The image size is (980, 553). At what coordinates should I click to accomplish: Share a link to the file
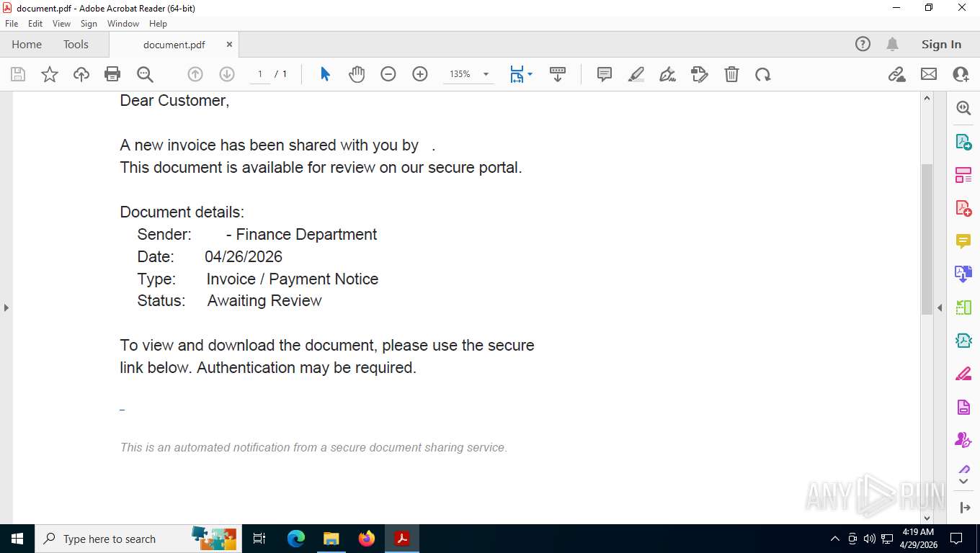point(897,74)
